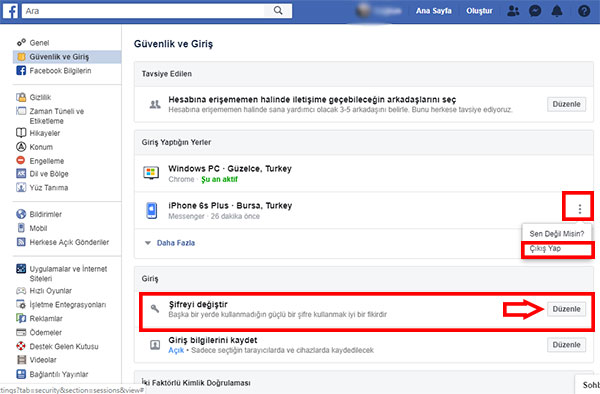Open Bildirimler settings link
The image size is (600, 394).
(46, 214)
